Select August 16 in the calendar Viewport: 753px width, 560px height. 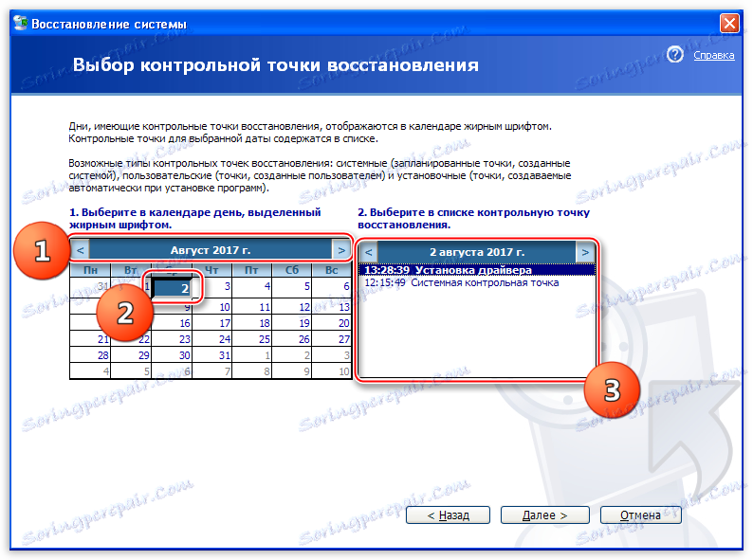(172, 323)
